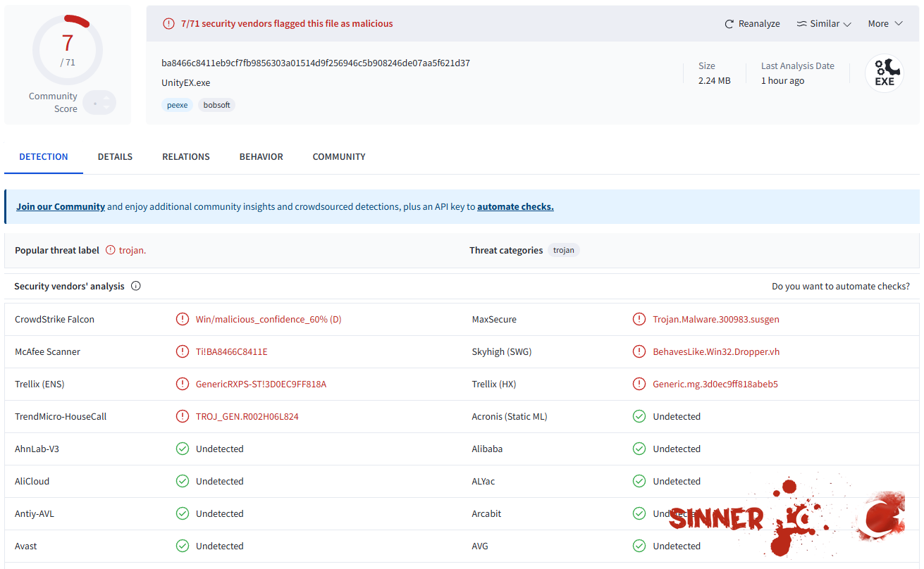Toggle the Community Score vote control
The height and width of the screenshot is (569, 924).
(x=99, y=103)
